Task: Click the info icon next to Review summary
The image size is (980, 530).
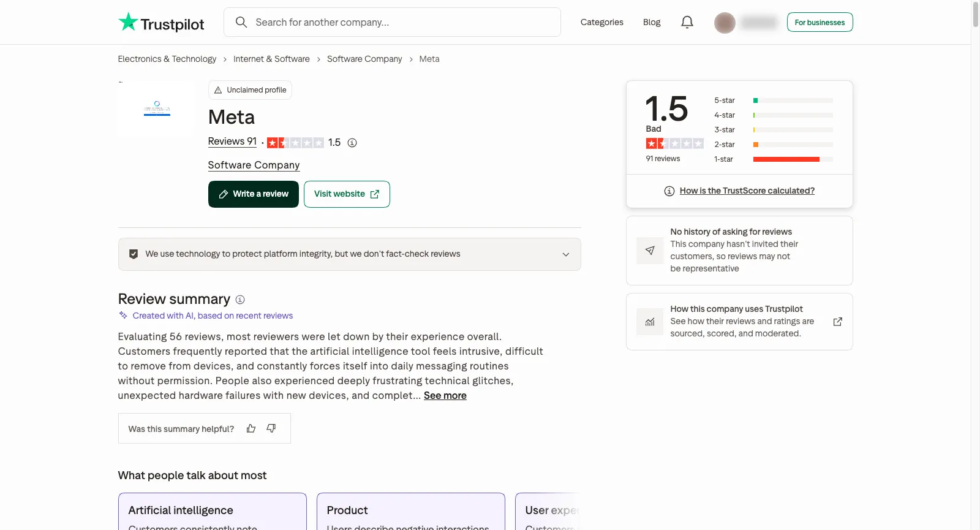Action: [x=240, y=300]
